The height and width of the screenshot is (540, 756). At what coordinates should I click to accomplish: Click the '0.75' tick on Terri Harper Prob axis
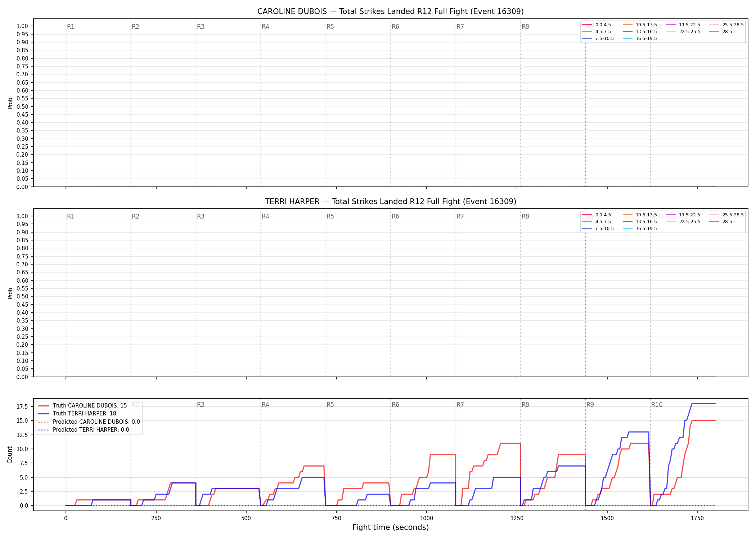pyautogui.click(x=22, y=256)
